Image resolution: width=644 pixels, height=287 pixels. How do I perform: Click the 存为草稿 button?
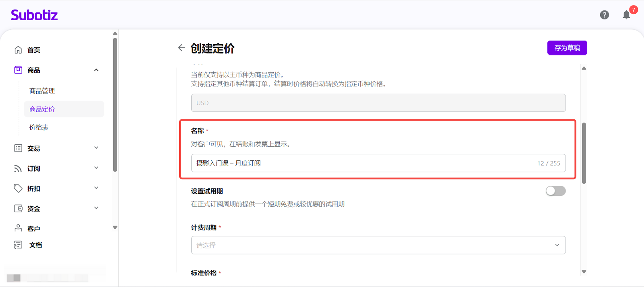coord(567,48)
